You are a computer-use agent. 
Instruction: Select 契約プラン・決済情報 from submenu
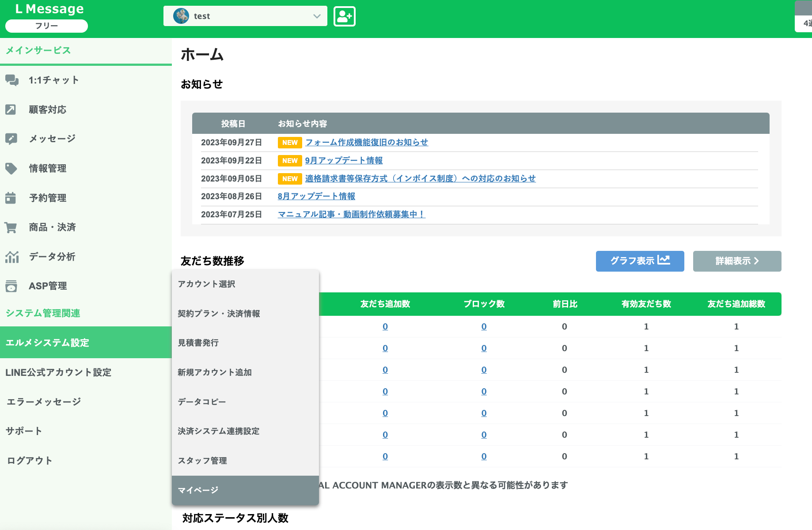tap(245, 314)
